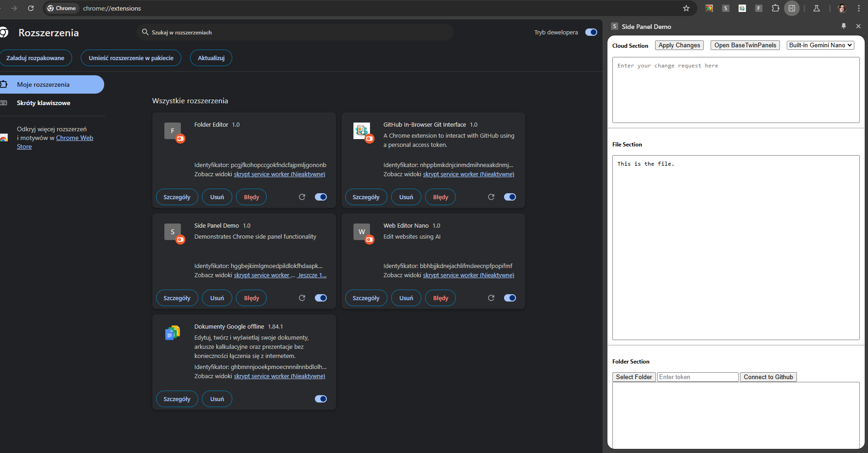The width and height of the screenshot is (868, 453).
Task: Disable the Folder Editor extension toggle
Action: tap(321, 197)
